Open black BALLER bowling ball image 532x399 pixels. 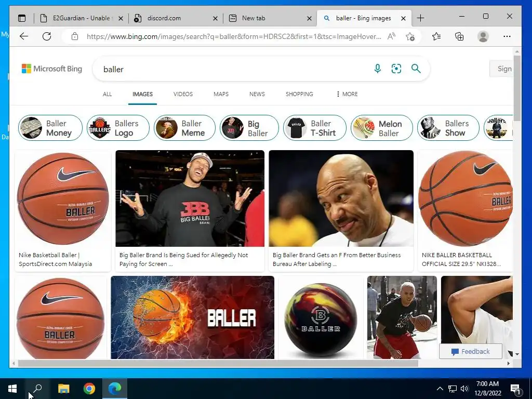coord(321,317)
